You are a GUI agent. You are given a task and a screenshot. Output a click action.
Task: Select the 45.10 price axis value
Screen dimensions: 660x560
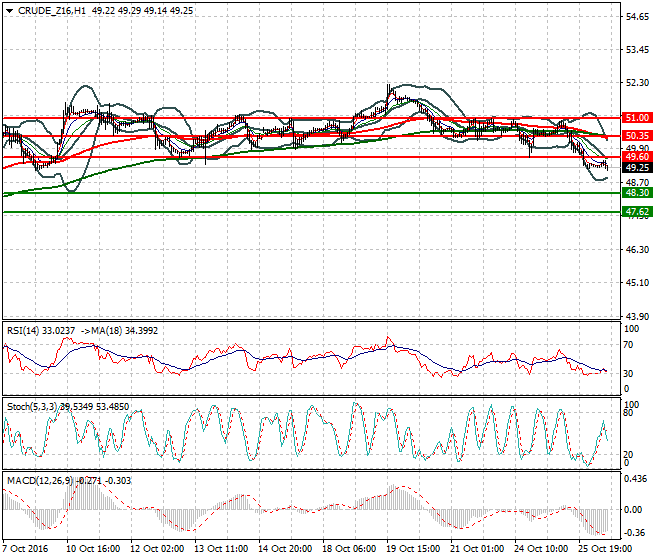(x=637, y=283)
